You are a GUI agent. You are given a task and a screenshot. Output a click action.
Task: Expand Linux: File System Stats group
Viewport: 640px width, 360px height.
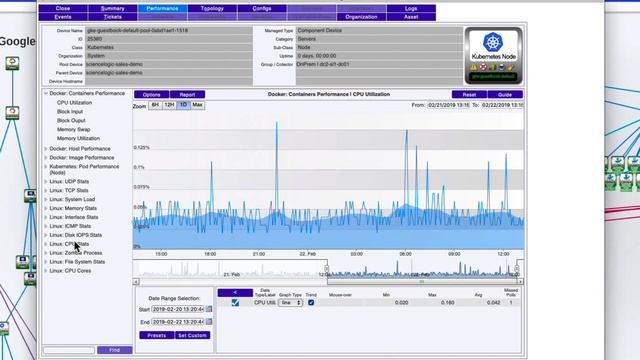point(46,262)
